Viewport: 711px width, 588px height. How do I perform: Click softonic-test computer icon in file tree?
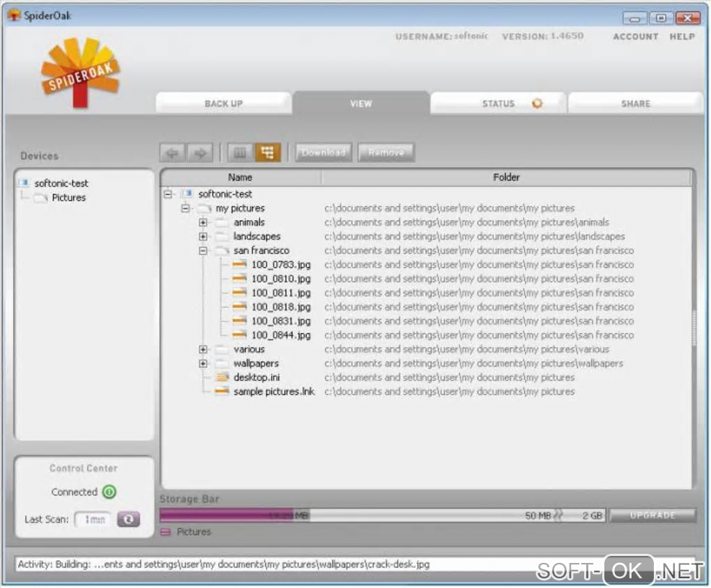point(187,194)
